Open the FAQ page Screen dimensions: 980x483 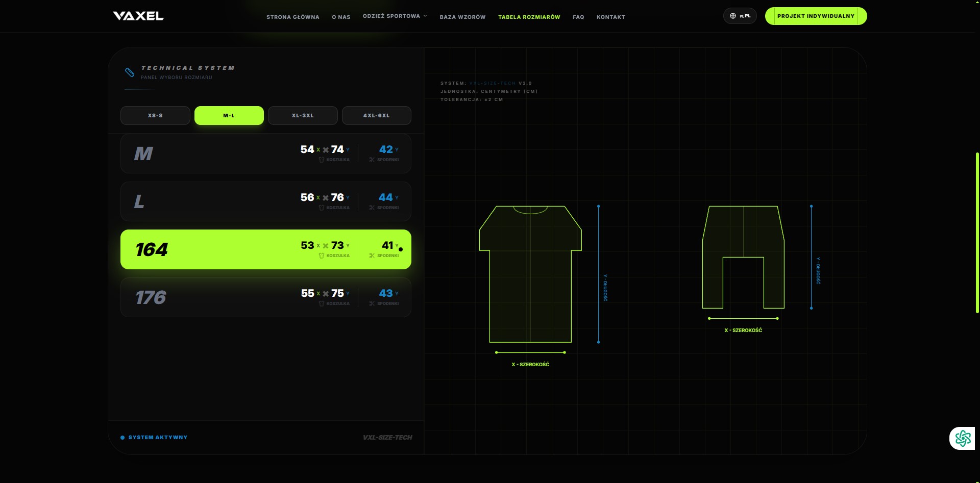tap(578, 17)
